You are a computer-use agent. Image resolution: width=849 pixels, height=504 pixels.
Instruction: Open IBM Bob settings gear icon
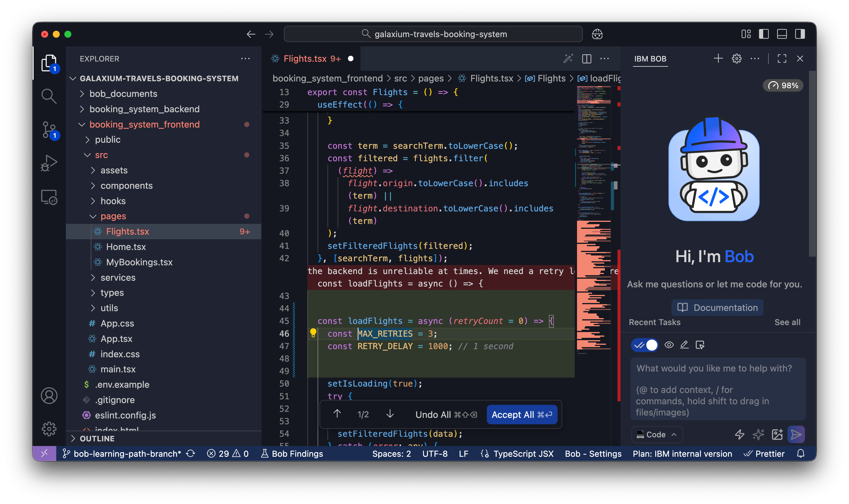(x=736, y=59)
